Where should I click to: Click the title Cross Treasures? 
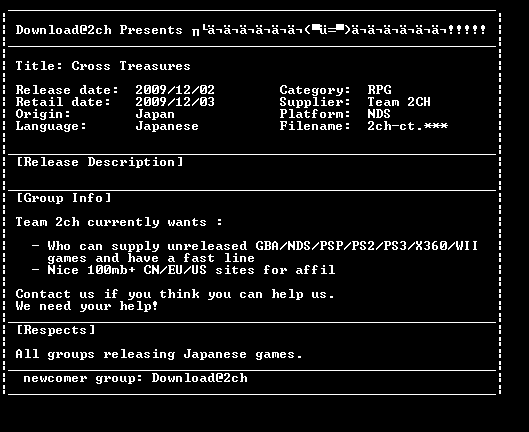pos(131,66)
